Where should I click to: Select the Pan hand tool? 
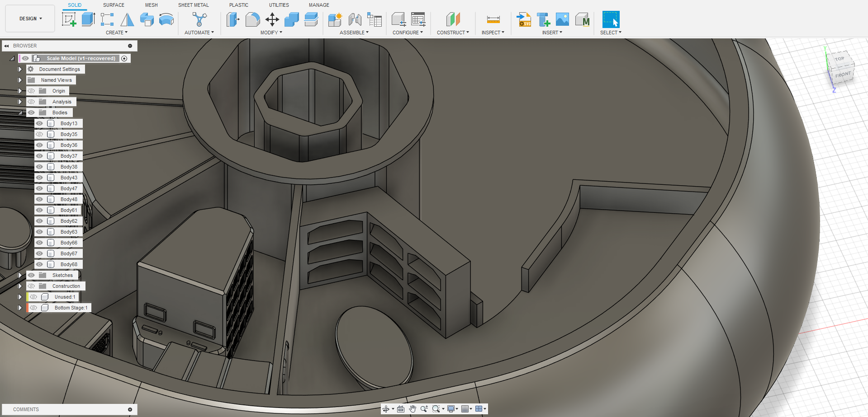click(413, 409)
